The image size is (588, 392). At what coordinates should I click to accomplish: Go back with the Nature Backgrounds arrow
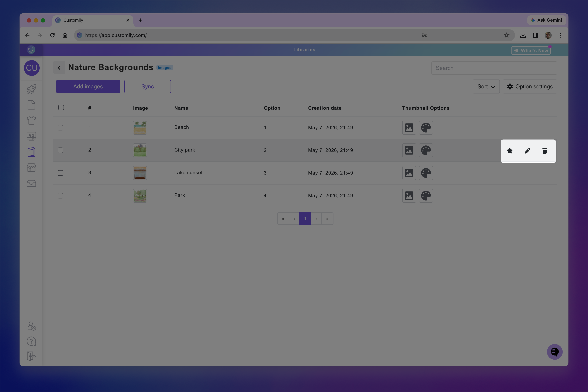point(59,67)
